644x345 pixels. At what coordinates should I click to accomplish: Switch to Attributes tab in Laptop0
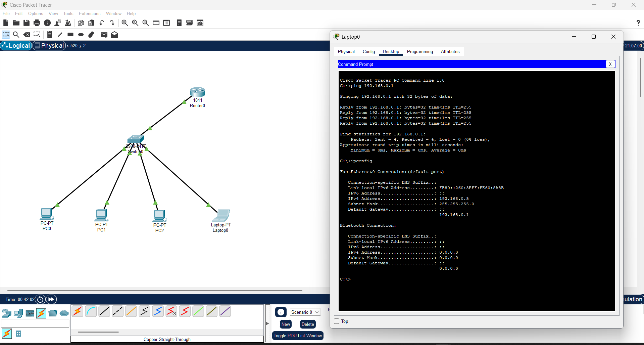450,51
